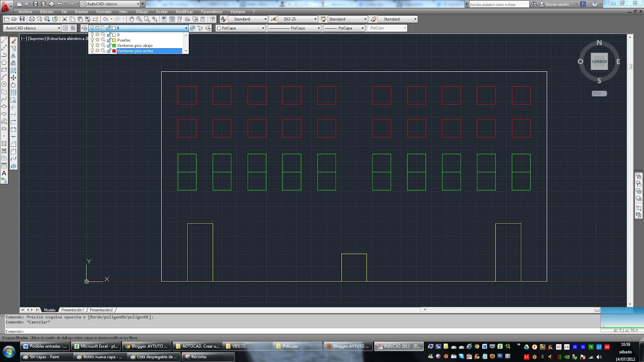The width and height of the screenshot is (644, 362).
Task: Open the Dibujo menu
Action: point(142,12)
